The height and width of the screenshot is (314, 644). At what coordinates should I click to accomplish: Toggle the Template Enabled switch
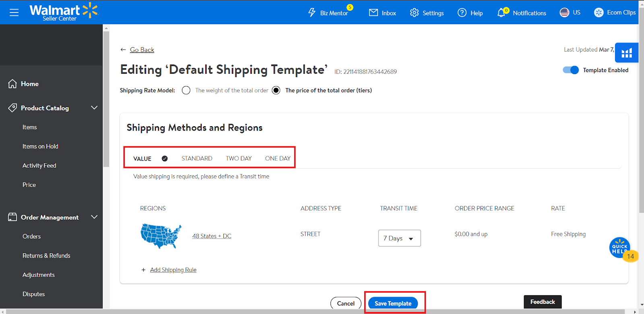(571, 70)
